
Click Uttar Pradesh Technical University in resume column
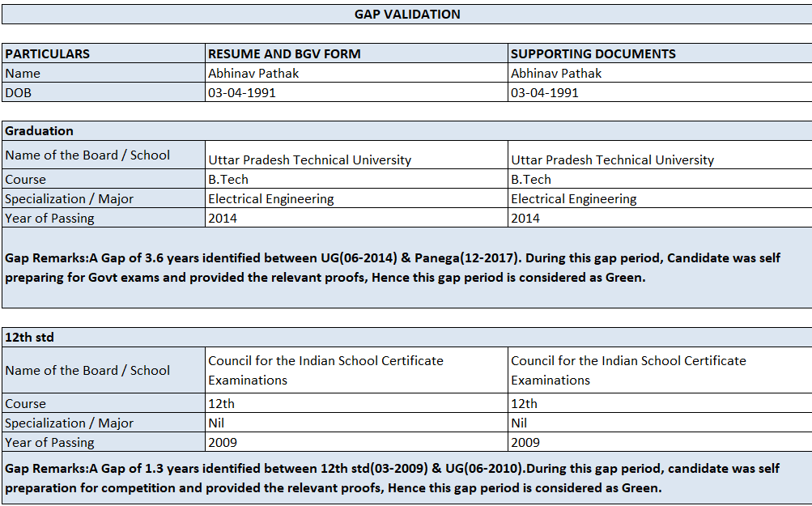[x=357, y=159]
